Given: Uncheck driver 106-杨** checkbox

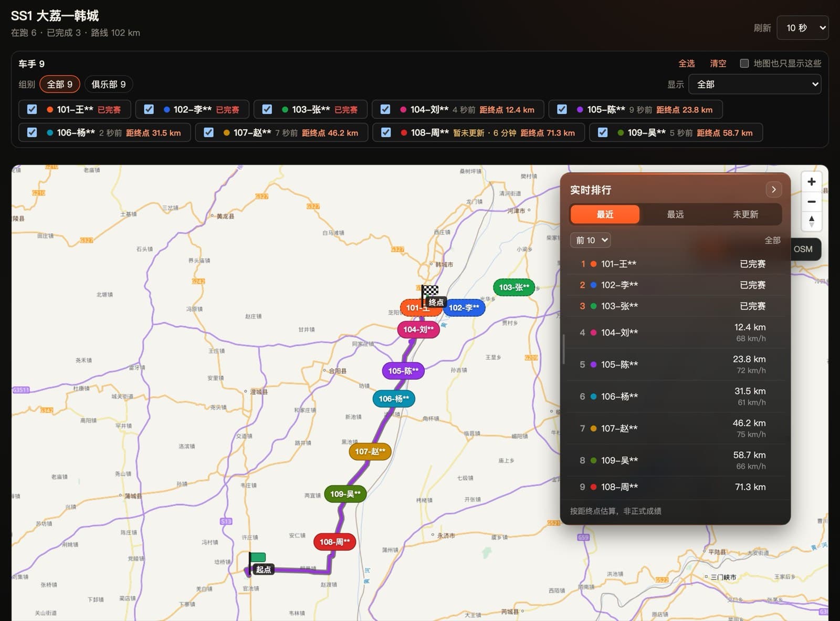Looking at the screenshot, I should (x=32, y=132).
